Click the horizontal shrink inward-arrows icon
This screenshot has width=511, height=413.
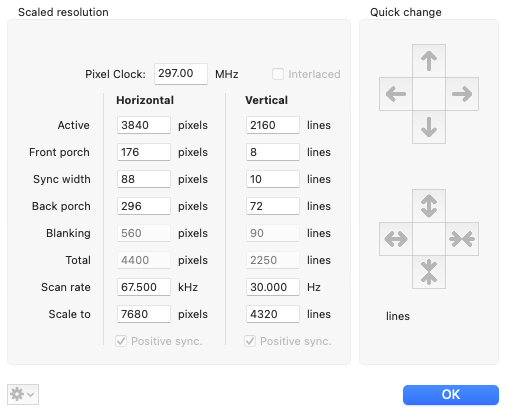[462, 239]
